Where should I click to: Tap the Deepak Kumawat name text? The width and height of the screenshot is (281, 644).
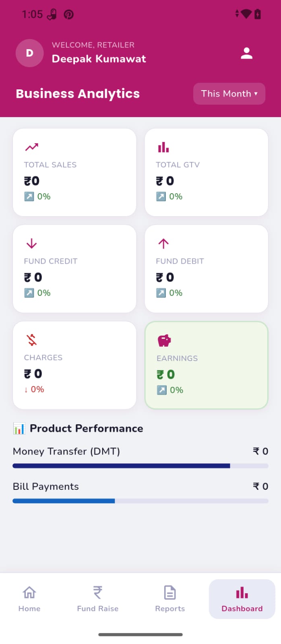[x=99, y=59]
